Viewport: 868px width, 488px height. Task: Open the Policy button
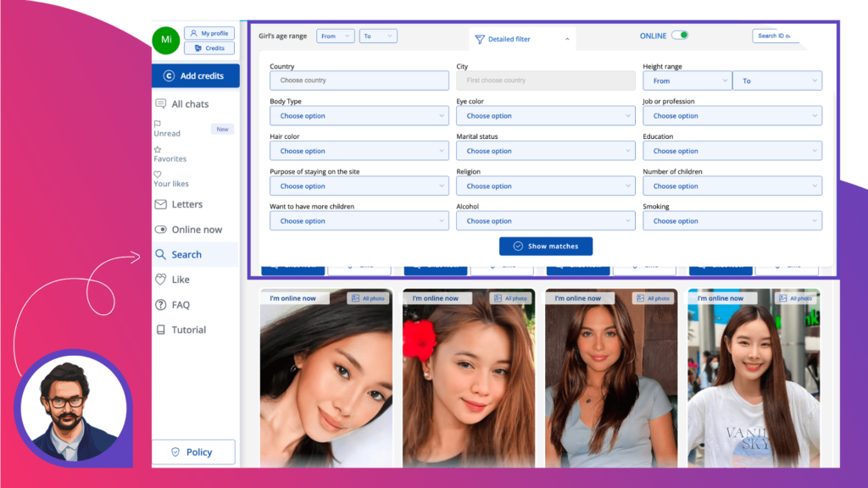193,452
